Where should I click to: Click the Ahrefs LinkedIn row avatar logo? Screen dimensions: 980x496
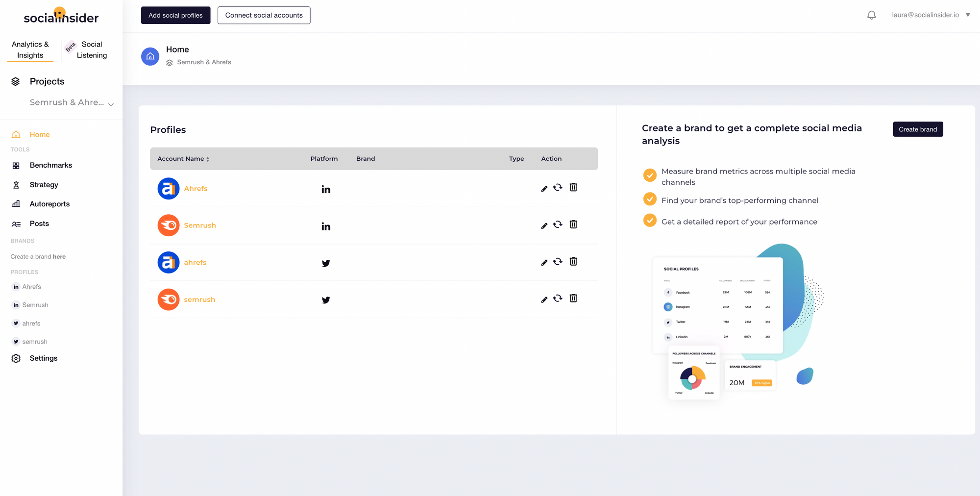pos(168,189)
